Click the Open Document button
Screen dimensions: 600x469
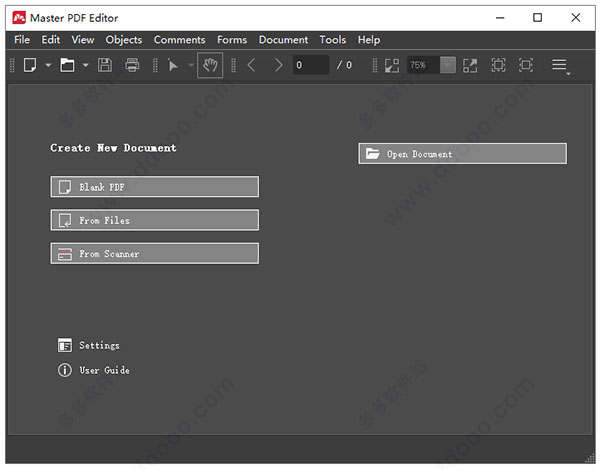click(x=463, y=153)
